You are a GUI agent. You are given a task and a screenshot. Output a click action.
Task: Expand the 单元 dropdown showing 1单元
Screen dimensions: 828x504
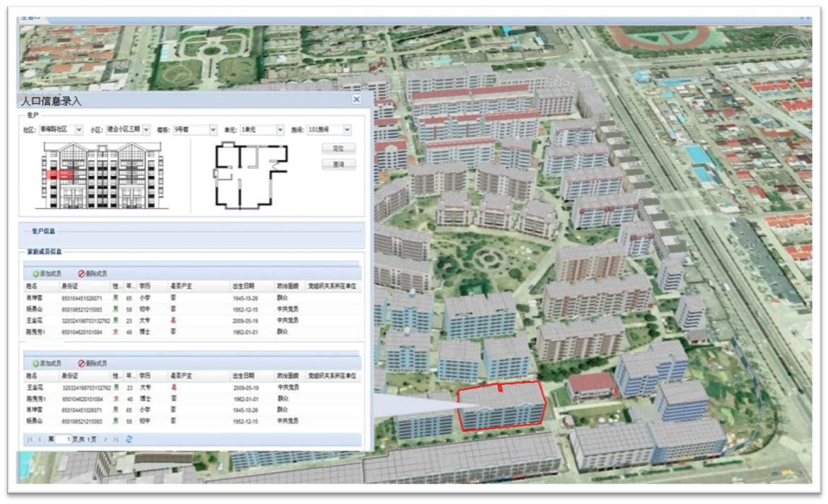coord(280,130)
